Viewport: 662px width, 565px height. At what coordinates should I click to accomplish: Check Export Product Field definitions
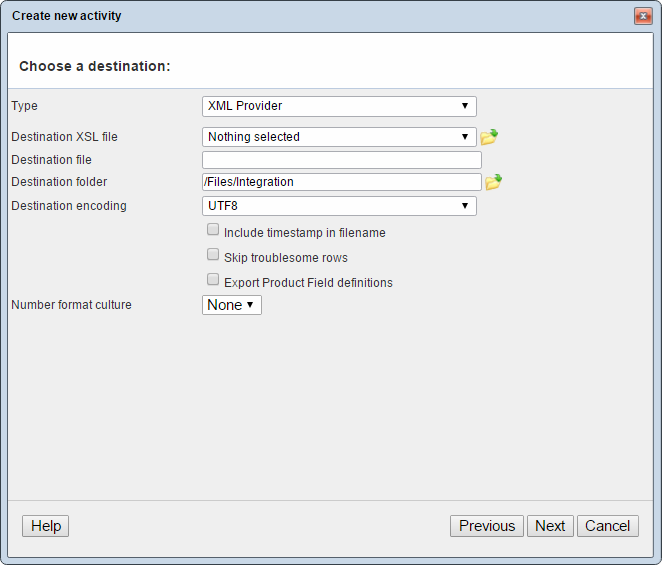coord(213,280)
